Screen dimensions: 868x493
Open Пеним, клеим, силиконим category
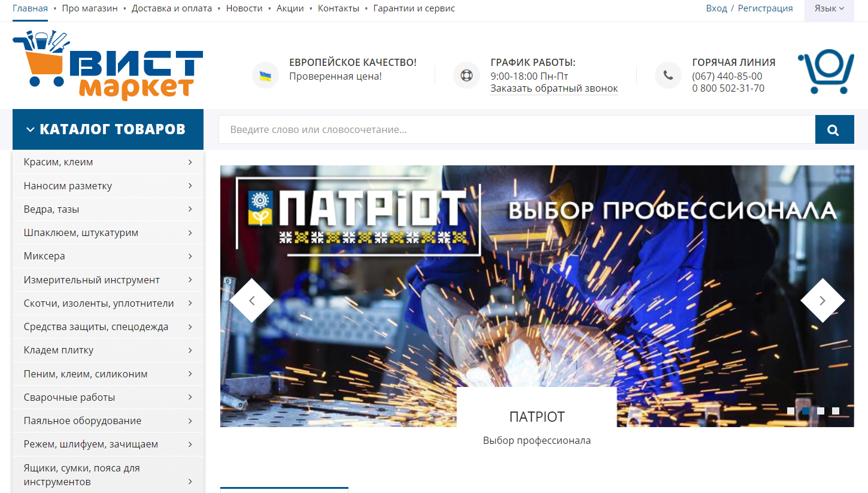[86, 374]
